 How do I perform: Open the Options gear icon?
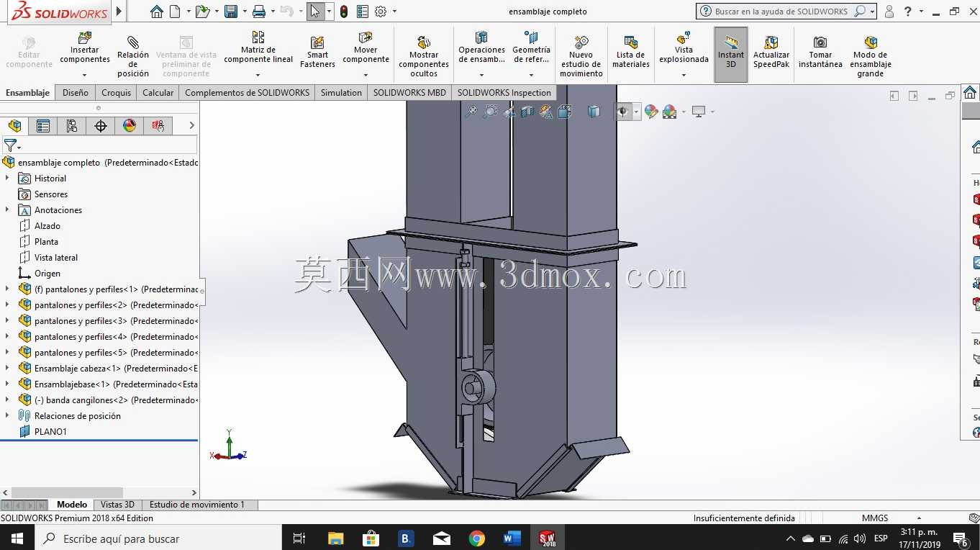click(x=381, y=12)
